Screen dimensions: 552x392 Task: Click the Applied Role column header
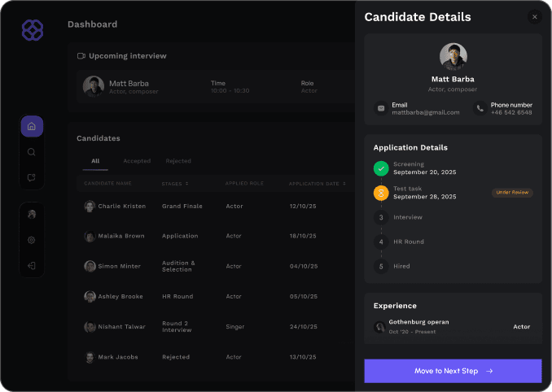click(x=244, y=184)
